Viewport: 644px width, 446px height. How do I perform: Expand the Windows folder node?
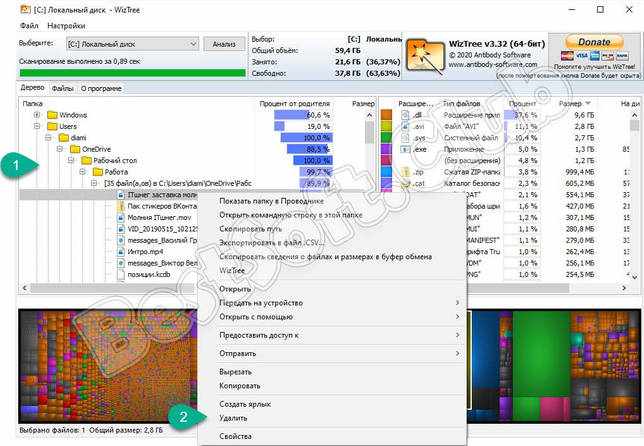(x=37, y=115)
